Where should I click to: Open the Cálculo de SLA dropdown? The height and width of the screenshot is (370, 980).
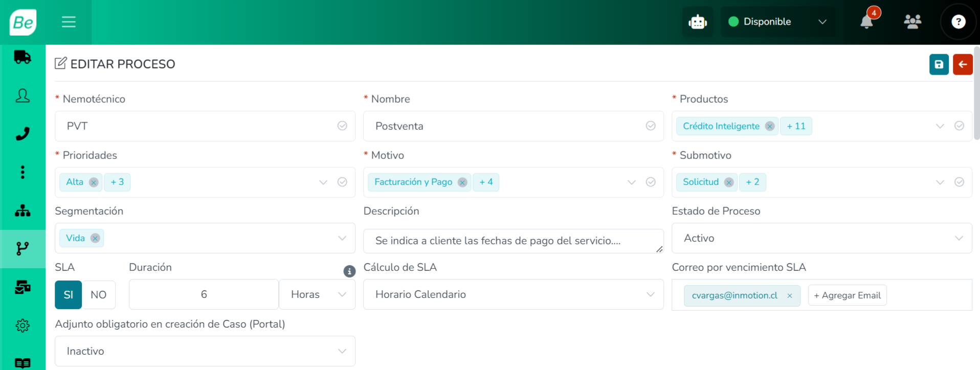click(513, 294)
